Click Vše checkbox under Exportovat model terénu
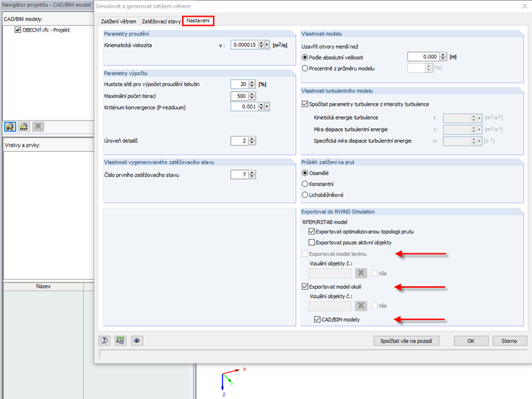 [x=374, y=273]
